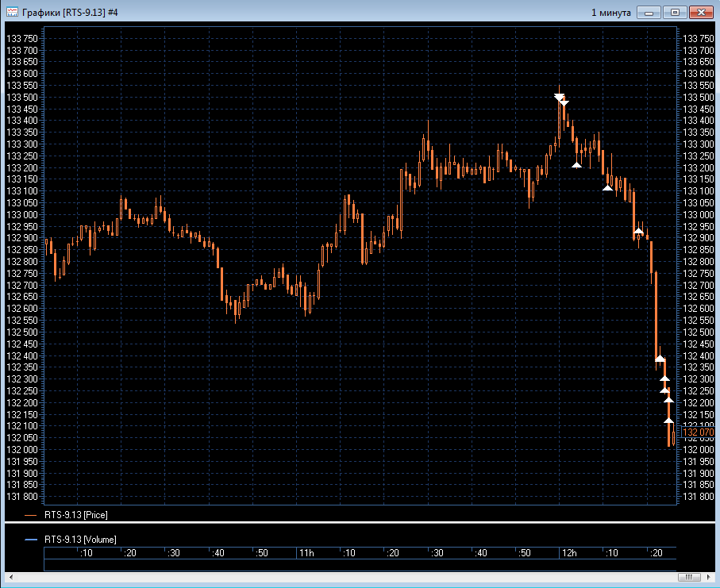This screenshot has height=588, width=720.
Task: Click the second sell marker triangle near 133 475
Action: (x=564, y=103)
